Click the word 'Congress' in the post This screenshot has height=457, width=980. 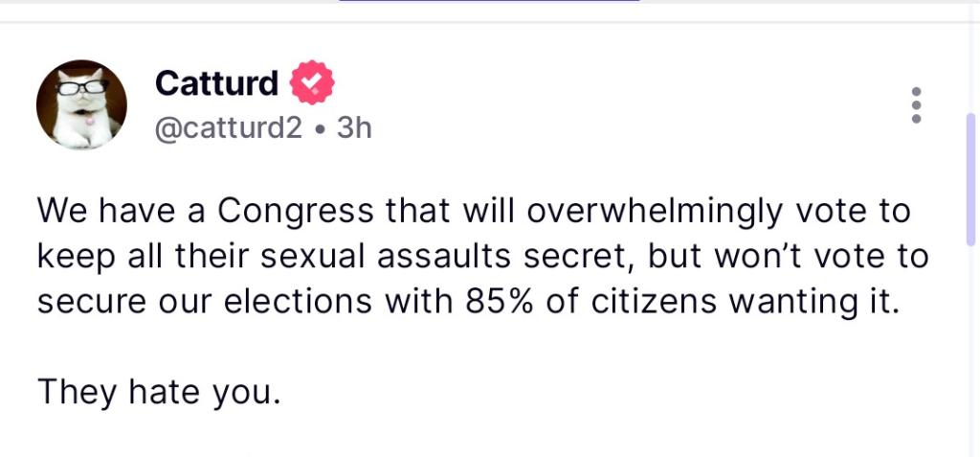(x=296, y=212)
